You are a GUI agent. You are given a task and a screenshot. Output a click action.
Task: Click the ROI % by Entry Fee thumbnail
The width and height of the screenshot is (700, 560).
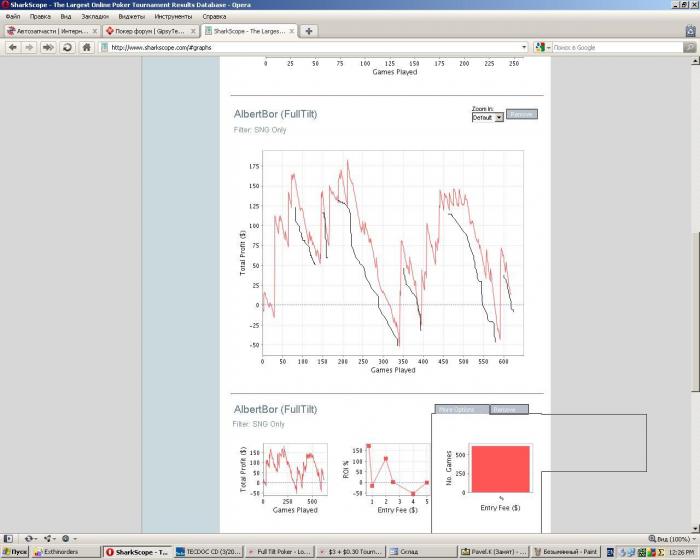tap(397, 469)
